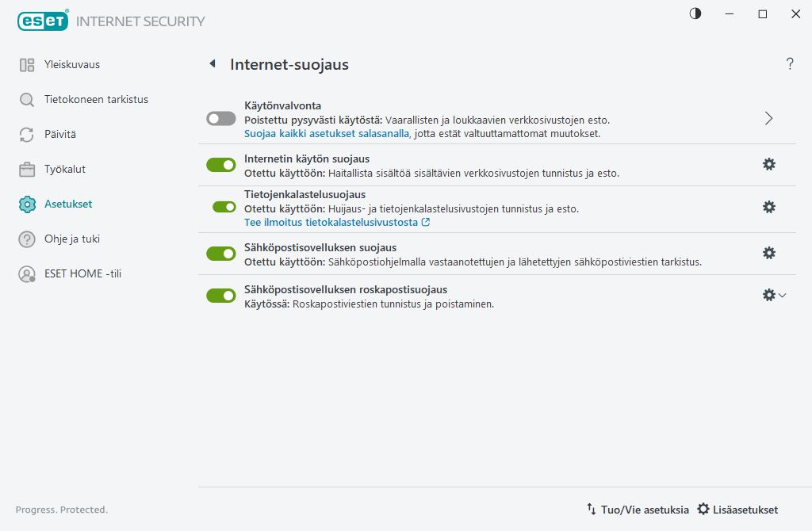Switch off Sähköpostisovelluksen roskapostisuojaus toggle
Image resolution: width=812 pixels, height=531 pixels.
click(x=221, y=296)
